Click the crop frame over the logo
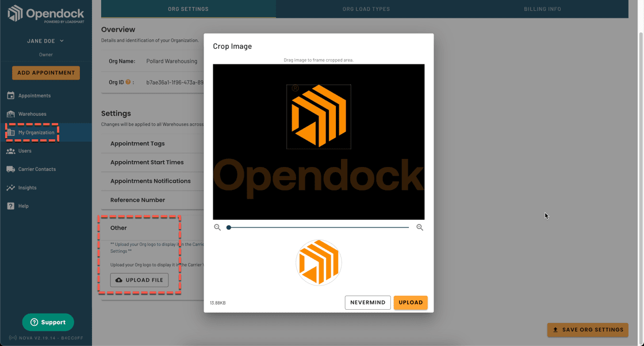The image size is (644, 346). point(319,117)
